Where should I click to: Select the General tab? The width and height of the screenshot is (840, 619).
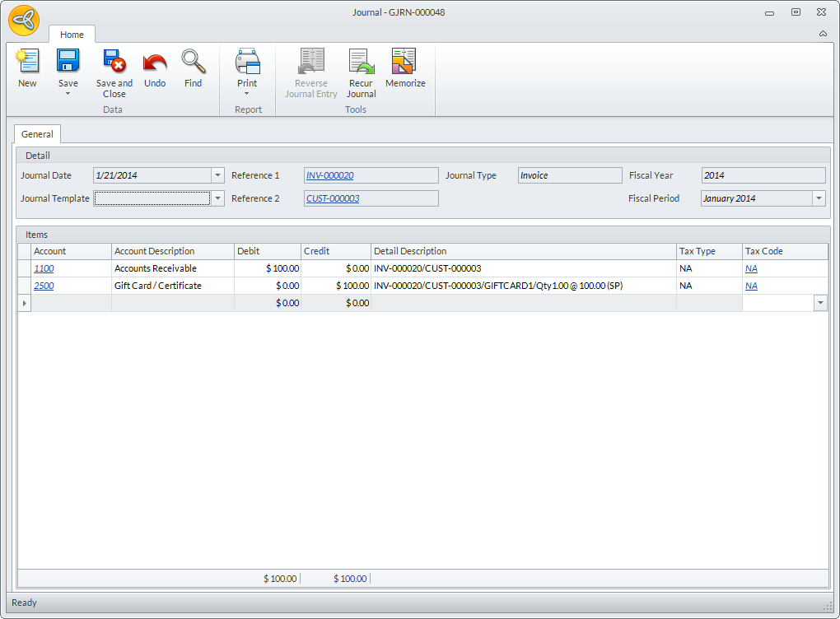coord(37,134)
